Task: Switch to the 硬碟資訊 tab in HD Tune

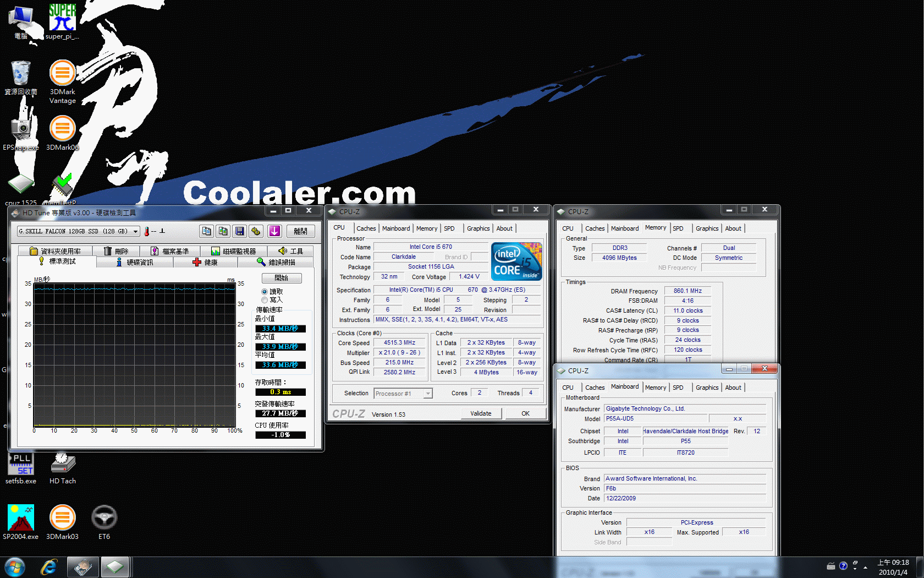Action: pos(135,262)
